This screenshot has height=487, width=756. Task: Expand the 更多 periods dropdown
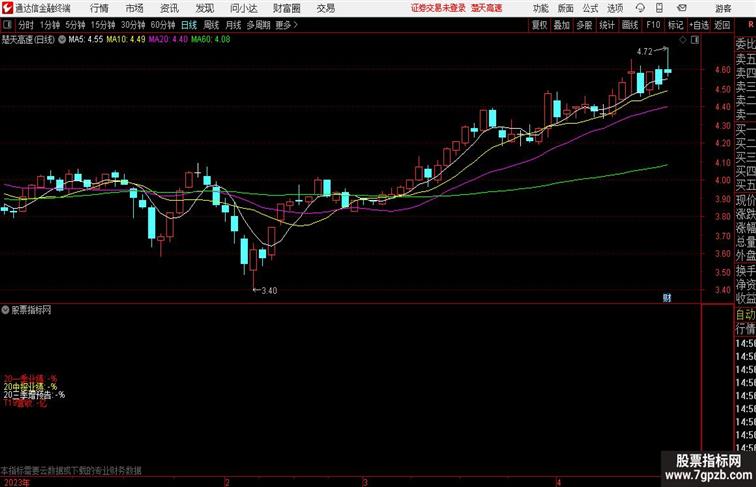coord(286,25)
